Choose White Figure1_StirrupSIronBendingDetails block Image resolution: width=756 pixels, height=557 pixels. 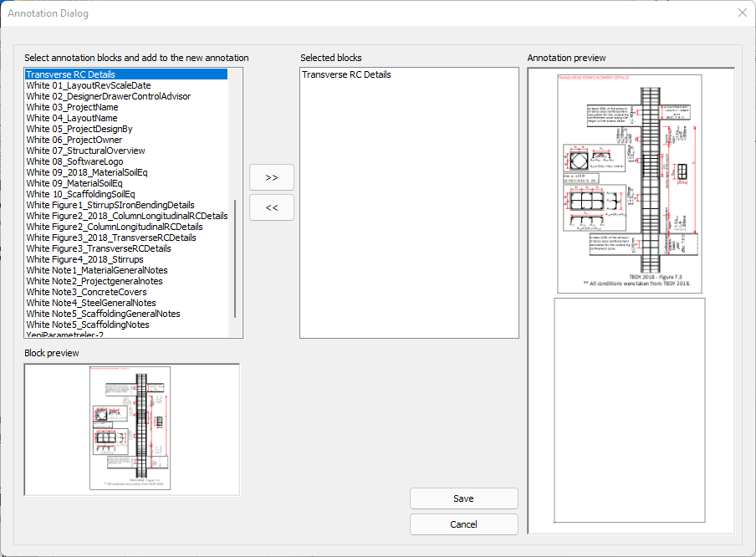click(110, 205)
